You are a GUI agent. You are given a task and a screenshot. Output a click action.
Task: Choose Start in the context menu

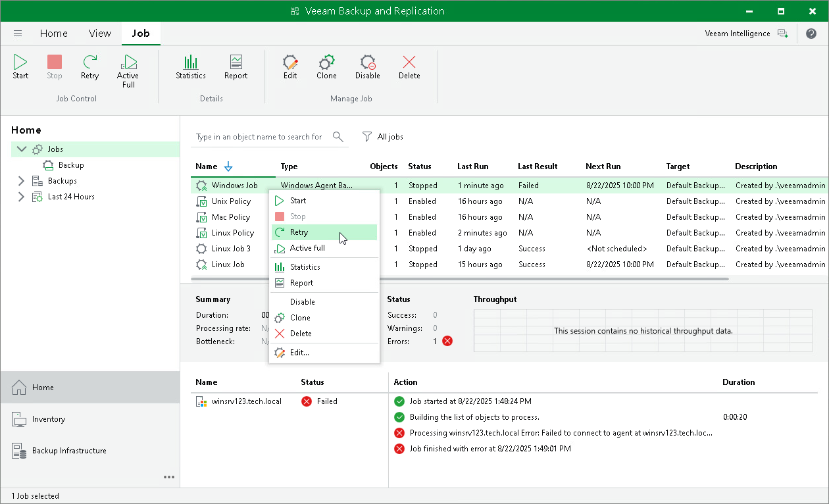[x=324, y=201]
